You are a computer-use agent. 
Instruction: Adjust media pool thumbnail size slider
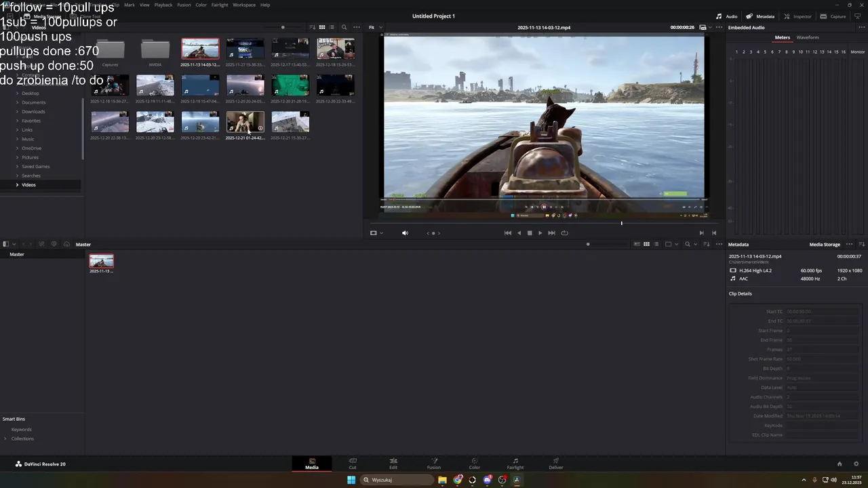click(x=588, y=244)
